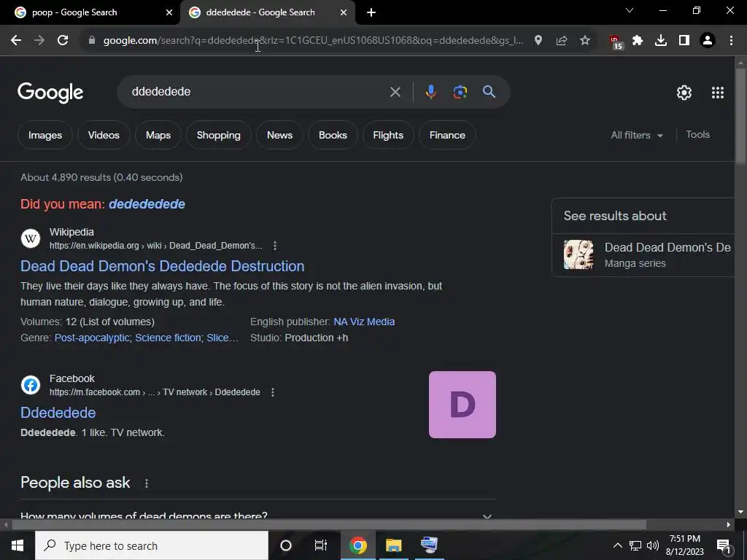Image resolution: width=747 pixels, height=560 pixels.
Task: Open search Tools
Action: coord(698,135)
